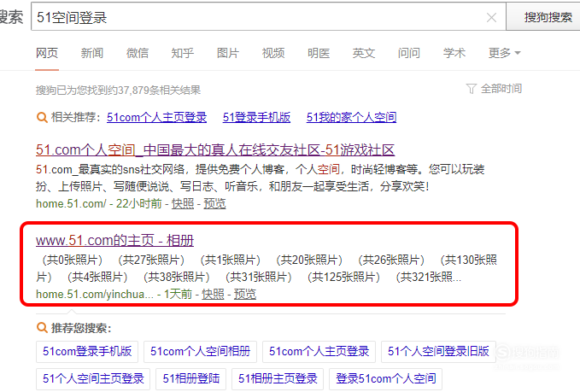Open the 图片 tab

click(228, 53)
